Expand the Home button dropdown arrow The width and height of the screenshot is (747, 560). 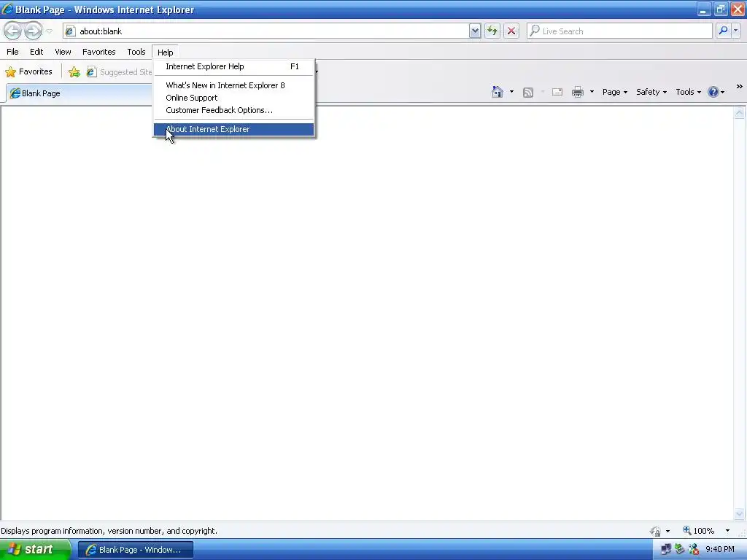[511, 92]
